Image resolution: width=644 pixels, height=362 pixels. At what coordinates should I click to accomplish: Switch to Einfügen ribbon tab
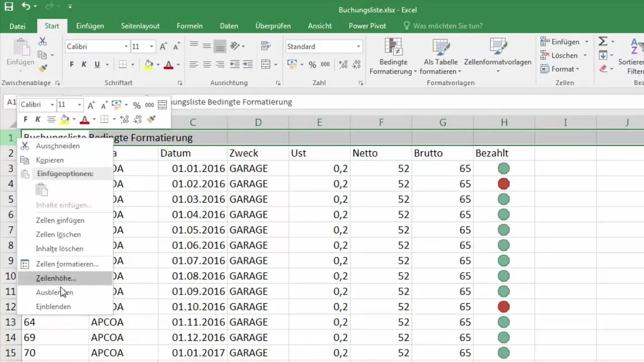(x=90, y=26)
